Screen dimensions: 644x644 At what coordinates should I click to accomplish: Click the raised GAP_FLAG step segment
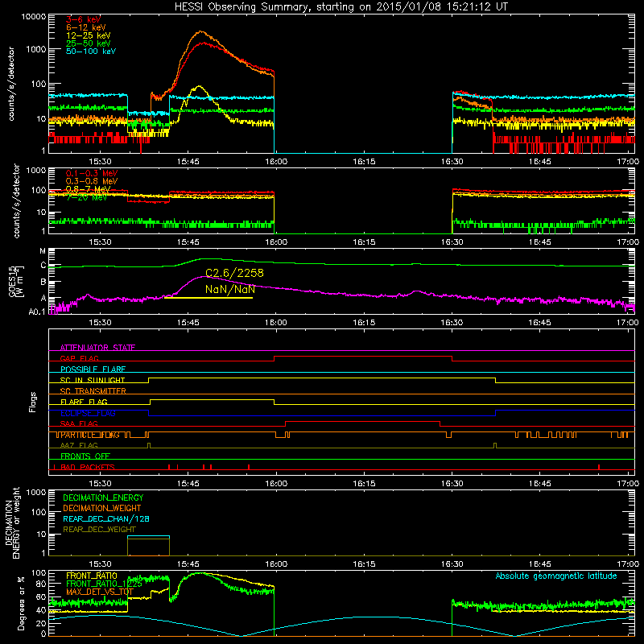click(363, 356)
